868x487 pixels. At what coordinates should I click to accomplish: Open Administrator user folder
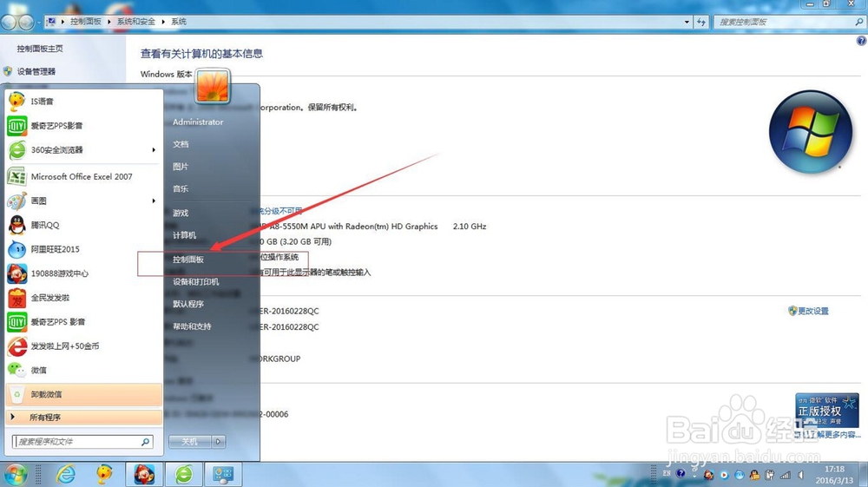(198, 122)
